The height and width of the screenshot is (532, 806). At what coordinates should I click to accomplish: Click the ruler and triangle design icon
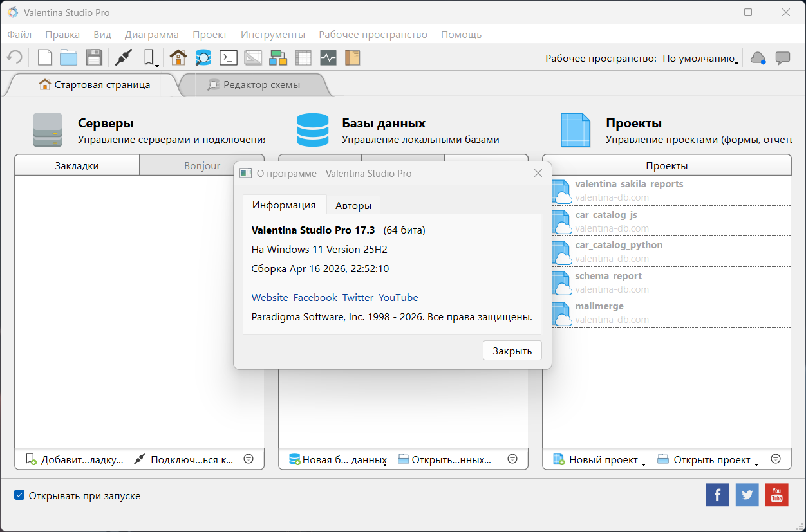coord(253,57)
